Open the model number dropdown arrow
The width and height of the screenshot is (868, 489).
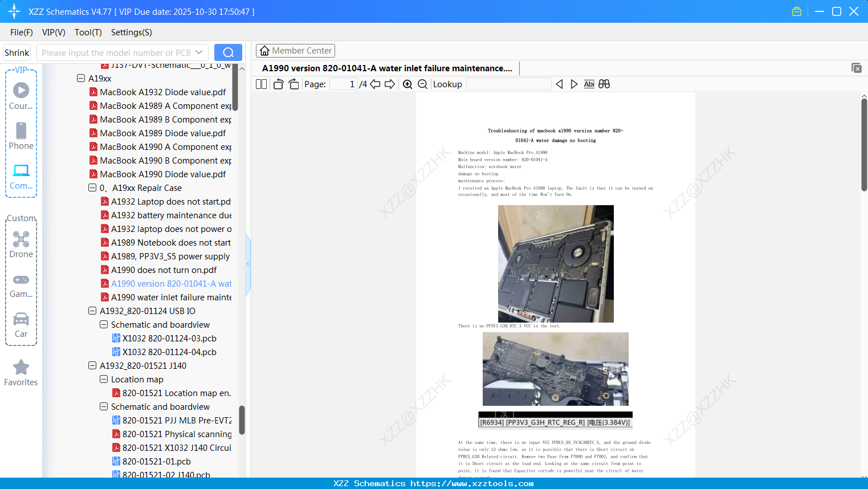pyautogui.click(x=199, y=52)
